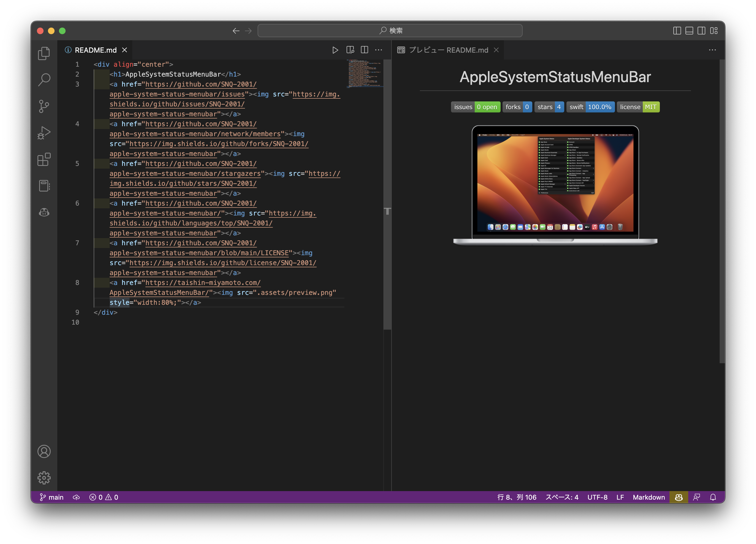Open the Search view in activity bar

point(44,80)
